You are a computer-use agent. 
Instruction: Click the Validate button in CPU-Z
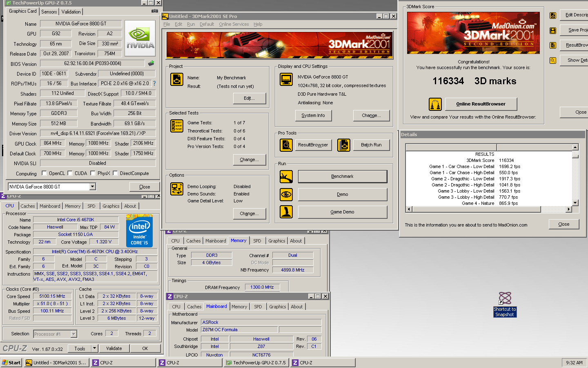pos(114,348)
